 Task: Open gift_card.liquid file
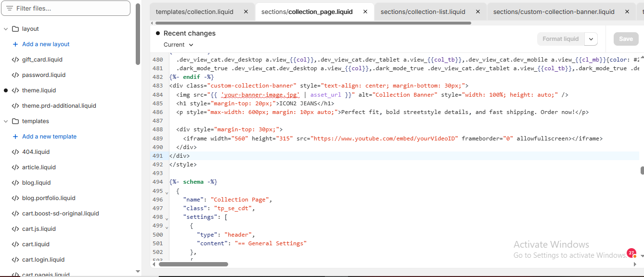tap(42, 60)
